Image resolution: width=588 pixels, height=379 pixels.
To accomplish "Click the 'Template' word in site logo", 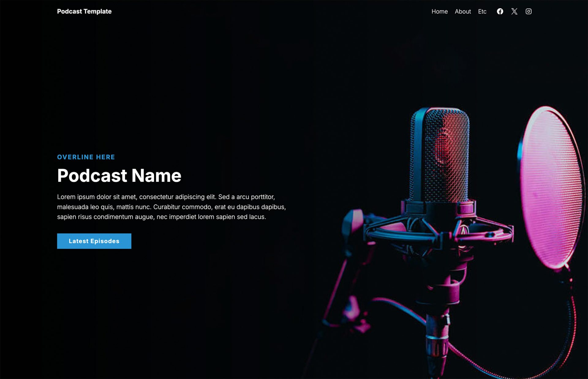I will pyautogui.click(x=97, y=11).
